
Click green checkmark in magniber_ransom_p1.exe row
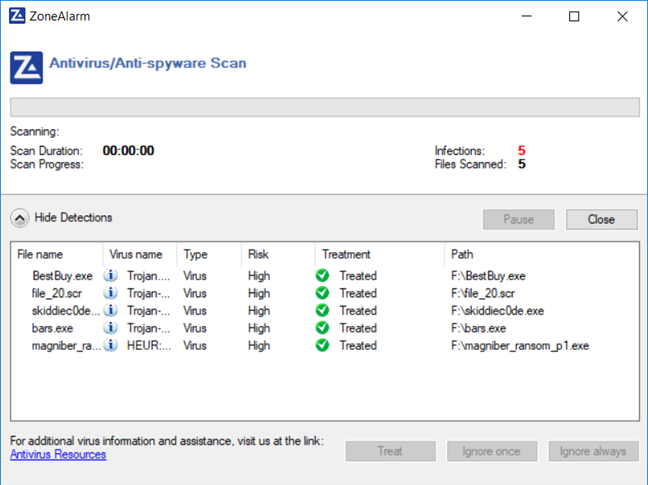[x=322, y=345]
